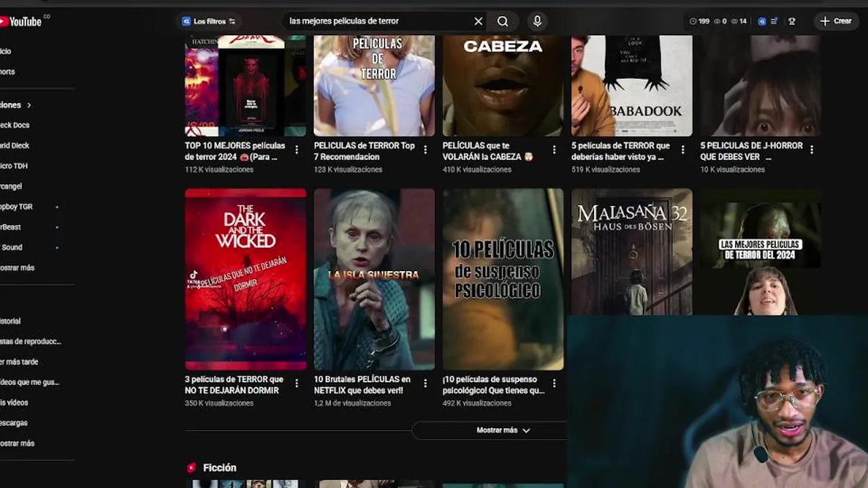Image resolution: width=868 pixels, height=488 pixels.
Task: Open options for 5 PELICULAS DE J-HORROR video
Action: click(x=812, y=150)
